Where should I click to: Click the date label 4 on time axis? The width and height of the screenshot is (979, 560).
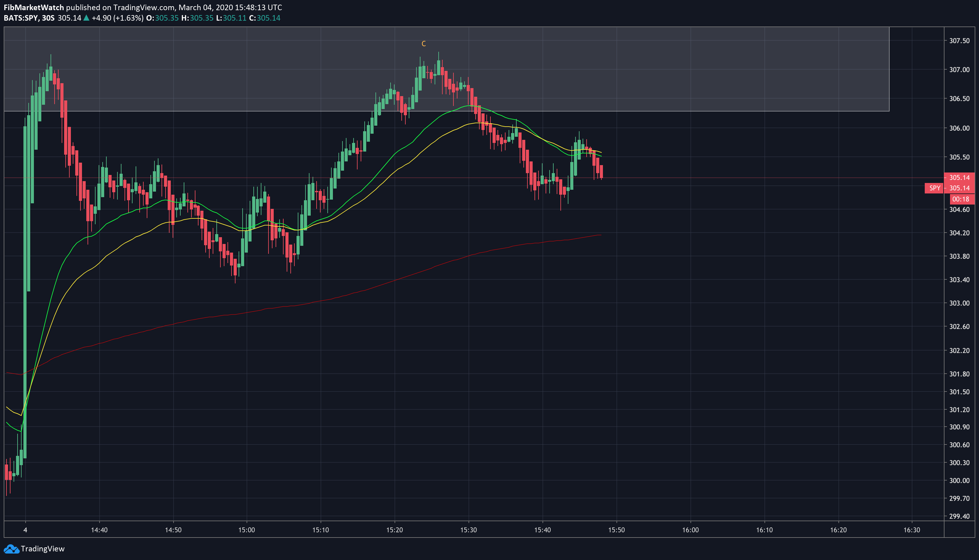pos(25,530)
